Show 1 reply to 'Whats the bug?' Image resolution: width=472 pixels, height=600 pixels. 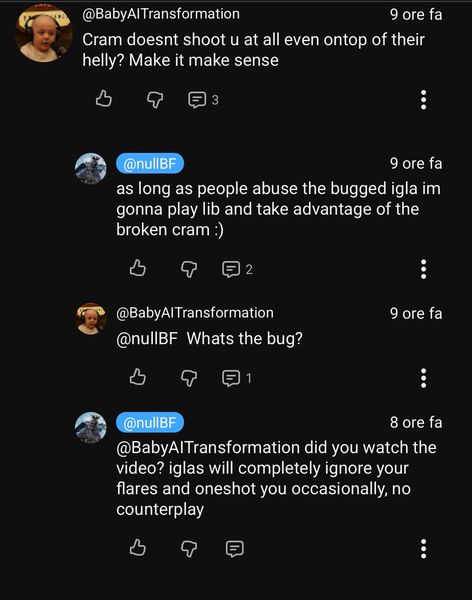click(x=237, y=378)
